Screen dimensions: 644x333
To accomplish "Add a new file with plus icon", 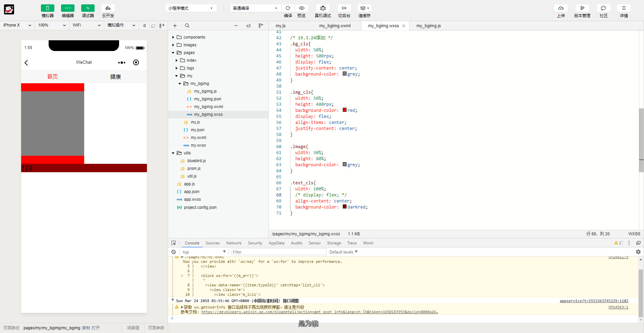I will (x=175, y=26).
